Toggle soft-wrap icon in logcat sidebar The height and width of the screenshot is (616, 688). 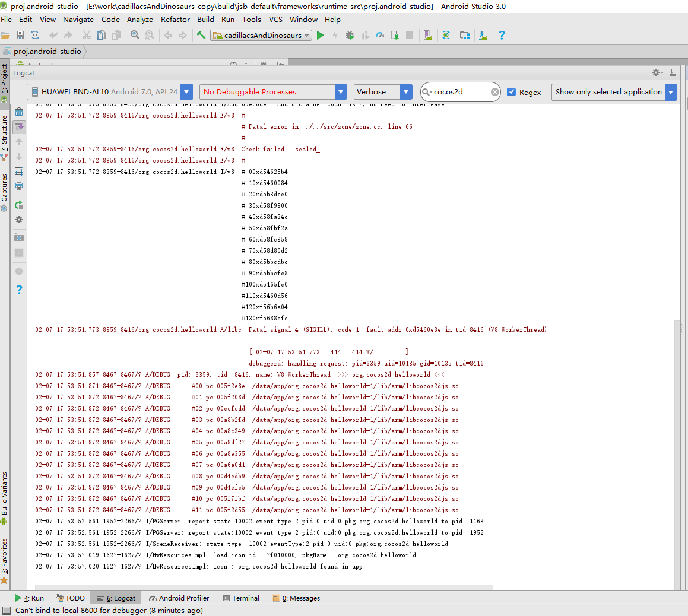point(19,172)
